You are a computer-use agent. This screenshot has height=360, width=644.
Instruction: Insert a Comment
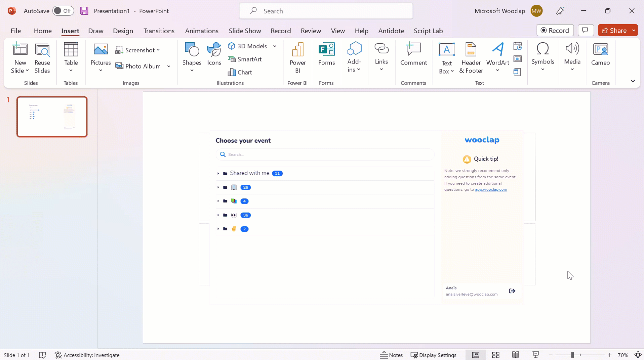[413, 54]
